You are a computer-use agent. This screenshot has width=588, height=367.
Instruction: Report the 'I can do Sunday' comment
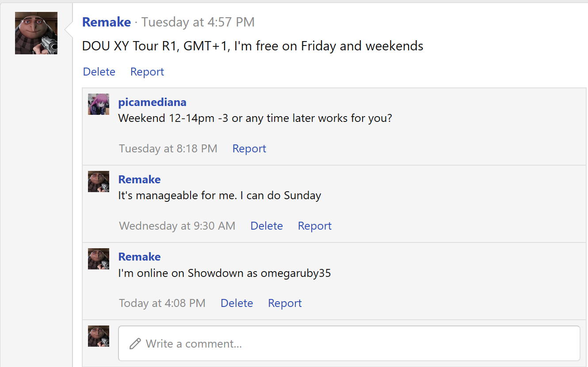315,226
